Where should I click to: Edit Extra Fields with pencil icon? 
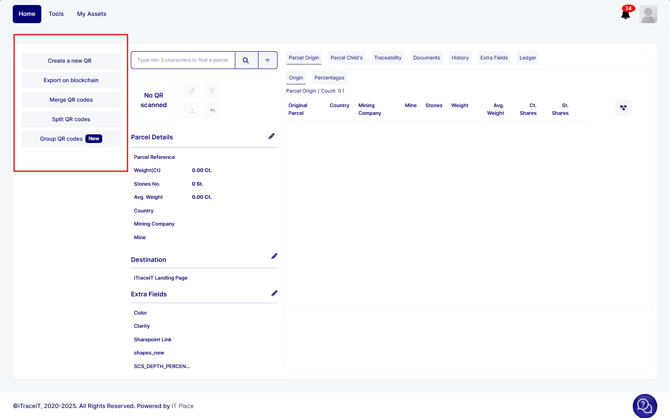click(x=274, y=294)
